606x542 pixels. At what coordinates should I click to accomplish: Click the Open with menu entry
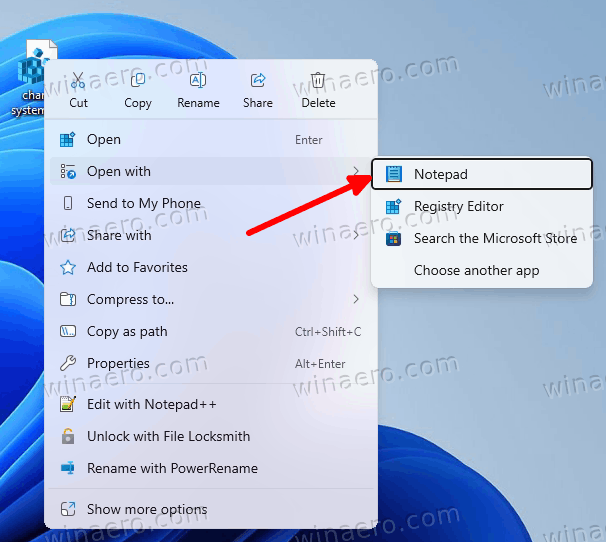[x=210, y=171]
